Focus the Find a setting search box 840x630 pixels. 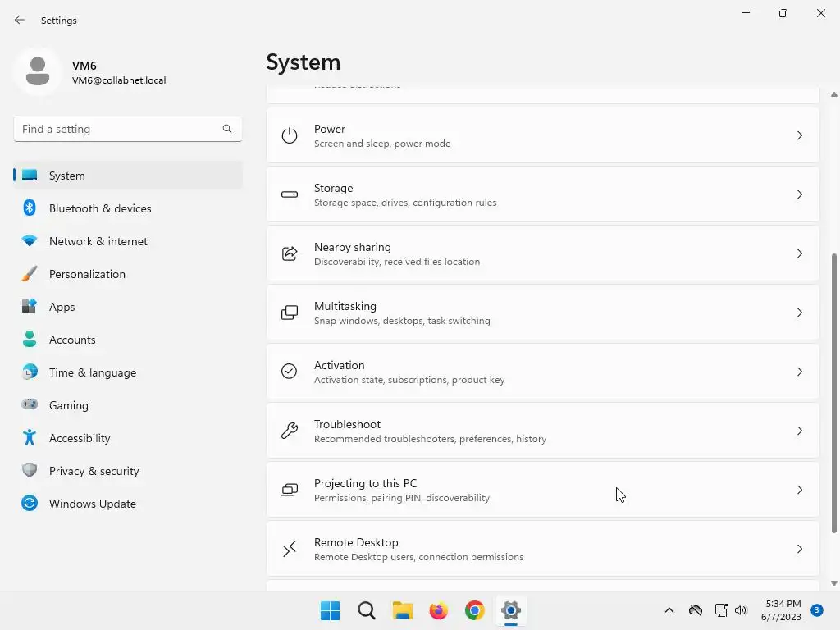127,129
